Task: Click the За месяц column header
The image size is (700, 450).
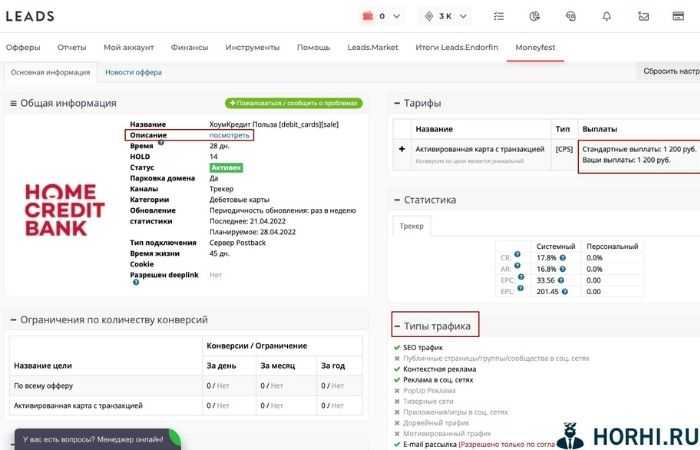Action: click(278, 366)
